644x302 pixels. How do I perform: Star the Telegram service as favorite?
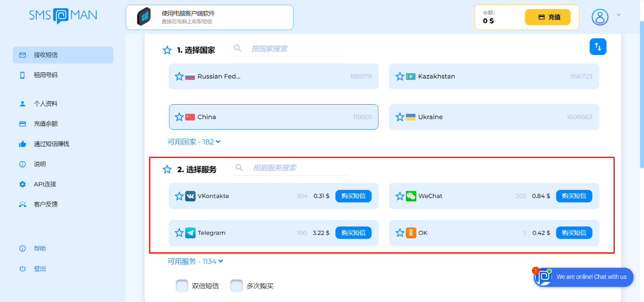click(x=179, y=233)
